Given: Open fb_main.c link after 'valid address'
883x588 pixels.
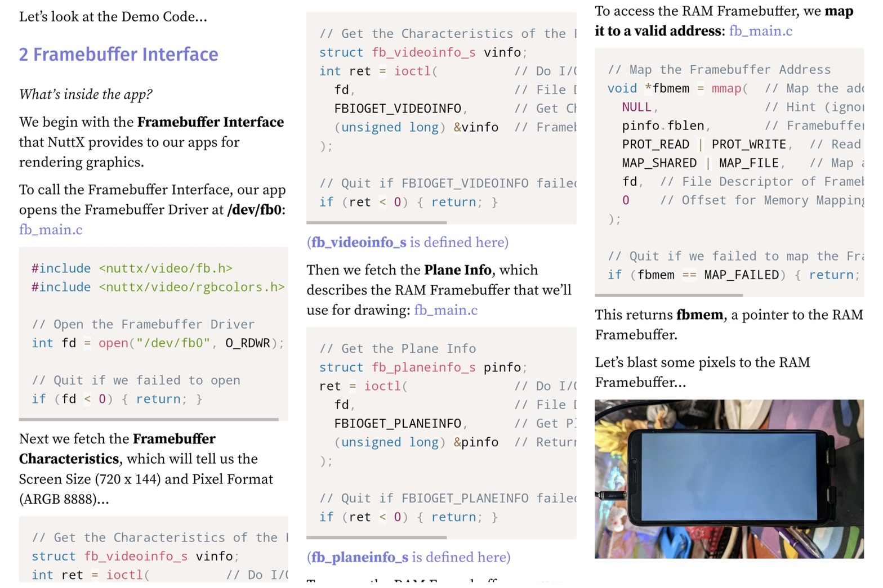Looking at the screenshot, I should (760, 31).
